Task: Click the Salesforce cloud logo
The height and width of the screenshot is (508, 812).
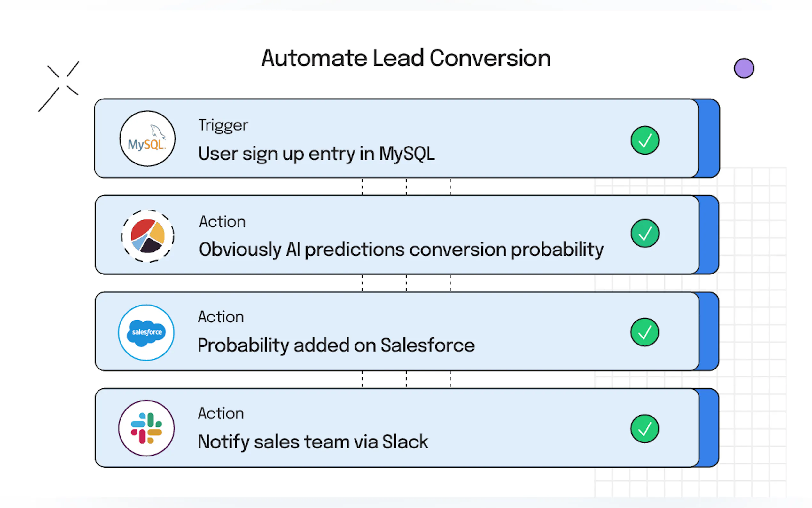Action: click(146, 333)
